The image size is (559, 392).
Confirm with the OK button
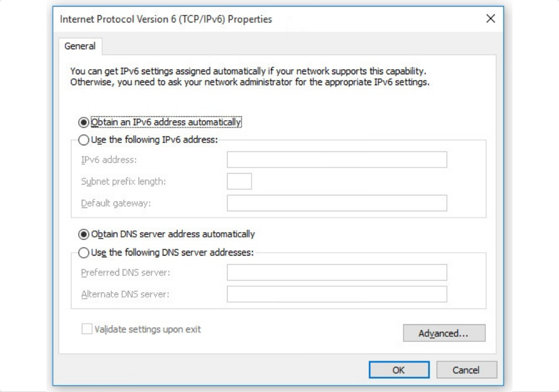click(399, 370)
